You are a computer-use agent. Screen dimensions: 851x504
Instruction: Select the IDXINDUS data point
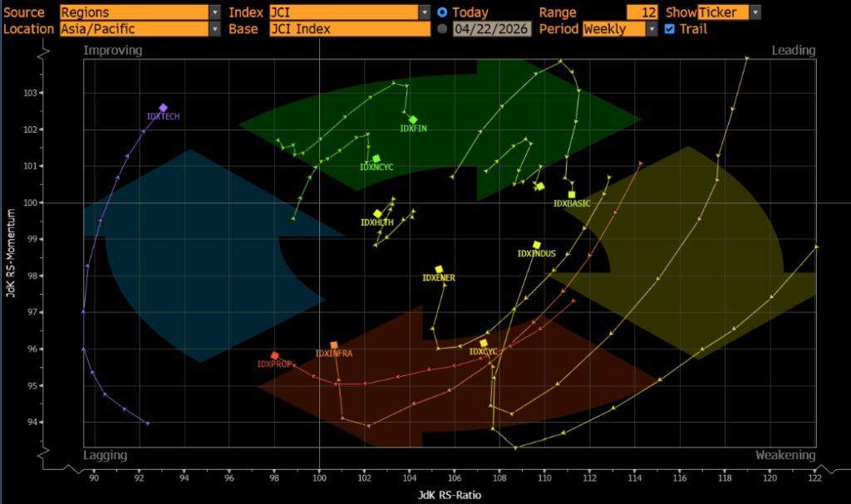pos(537,245)
